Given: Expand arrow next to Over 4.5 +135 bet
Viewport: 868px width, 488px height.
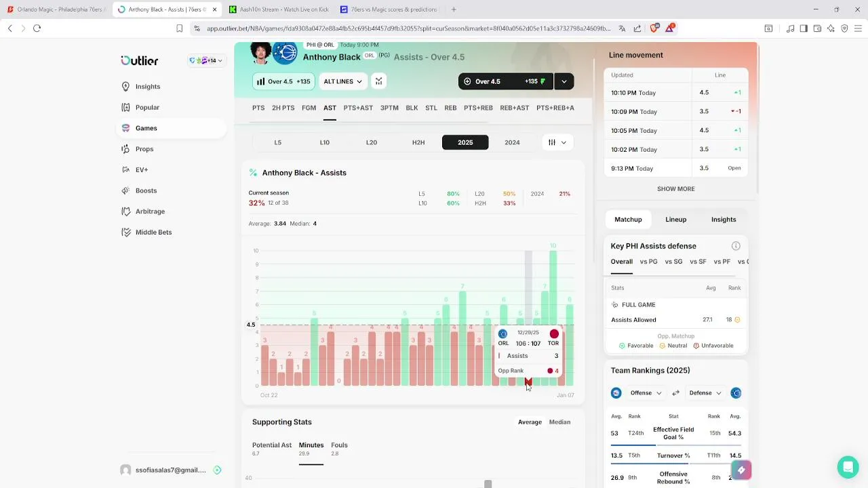Looking at the screenshot, I should 564,81.
